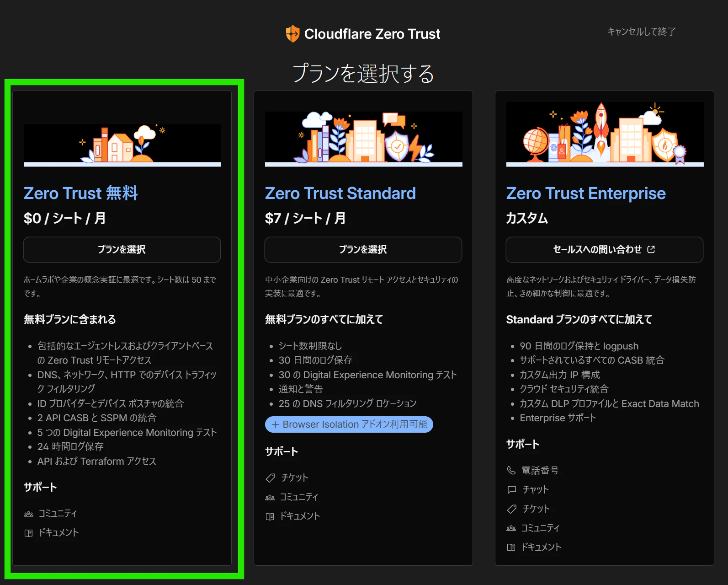
Task: Click 24 時間ログ保存 feature text
Action: point(70,447)
